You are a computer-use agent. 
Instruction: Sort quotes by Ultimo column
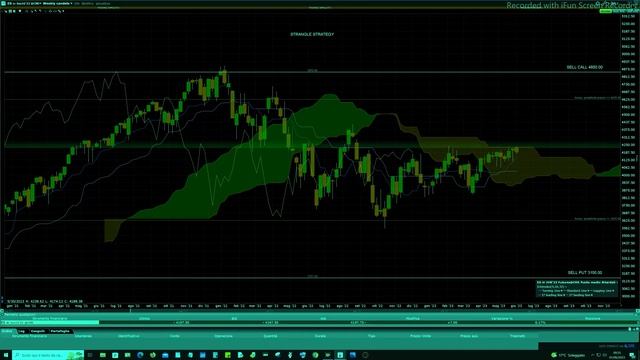pyautogui.click(x=144, y=318)
